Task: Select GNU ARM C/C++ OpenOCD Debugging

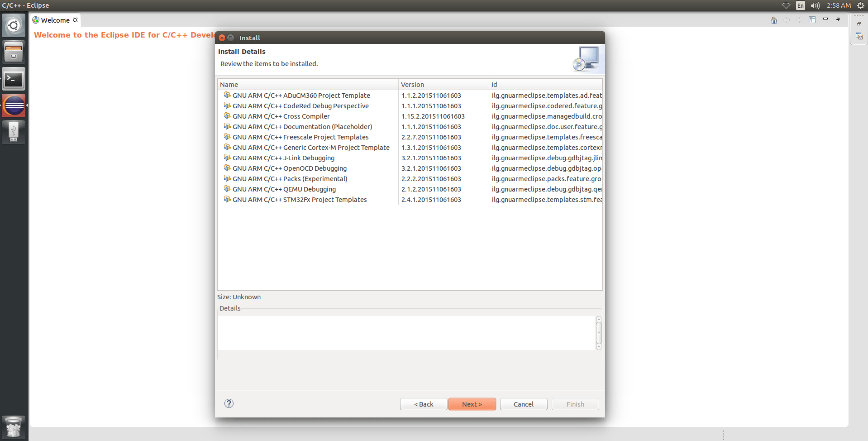Action: 290,168
